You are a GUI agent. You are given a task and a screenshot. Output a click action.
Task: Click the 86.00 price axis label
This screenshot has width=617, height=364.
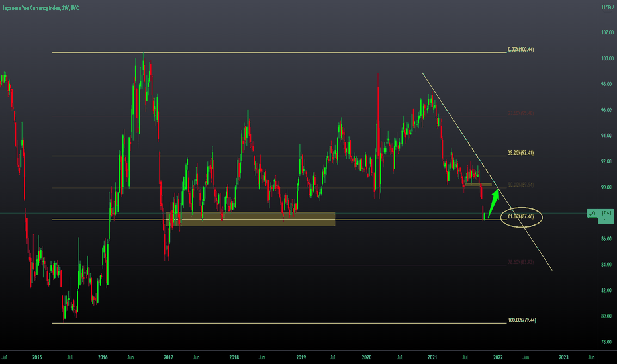click(x=607, y=239)
